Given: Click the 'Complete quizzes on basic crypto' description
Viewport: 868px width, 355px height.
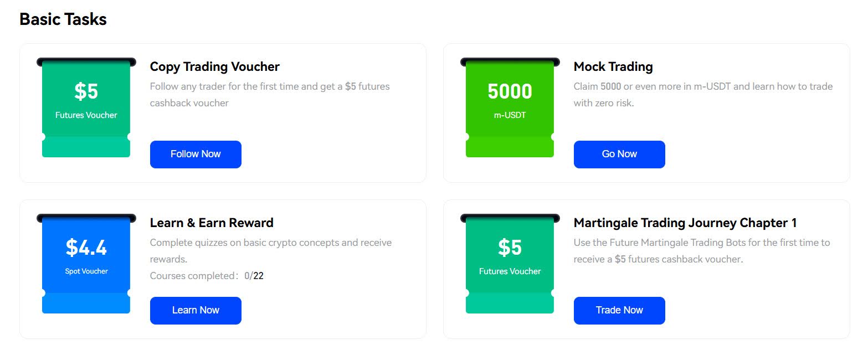Looking at the screenshot, I should coord(271,251).
